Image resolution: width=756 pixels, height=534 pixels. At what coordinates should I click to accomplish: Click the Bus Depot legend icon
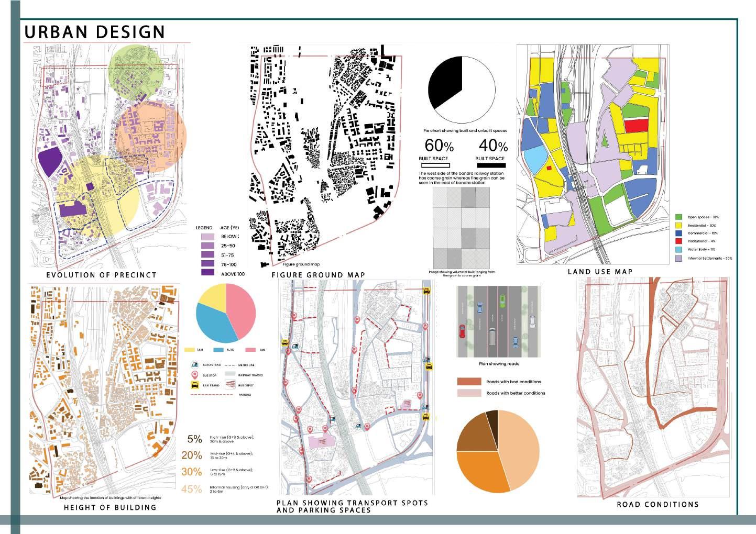[x=230, y=384]
